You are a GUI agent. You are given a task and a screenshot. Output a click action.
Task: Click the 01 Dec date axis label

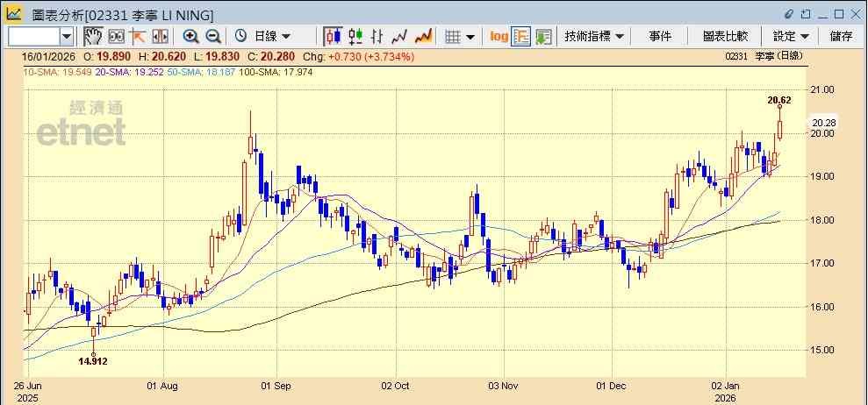coord(613,387)
